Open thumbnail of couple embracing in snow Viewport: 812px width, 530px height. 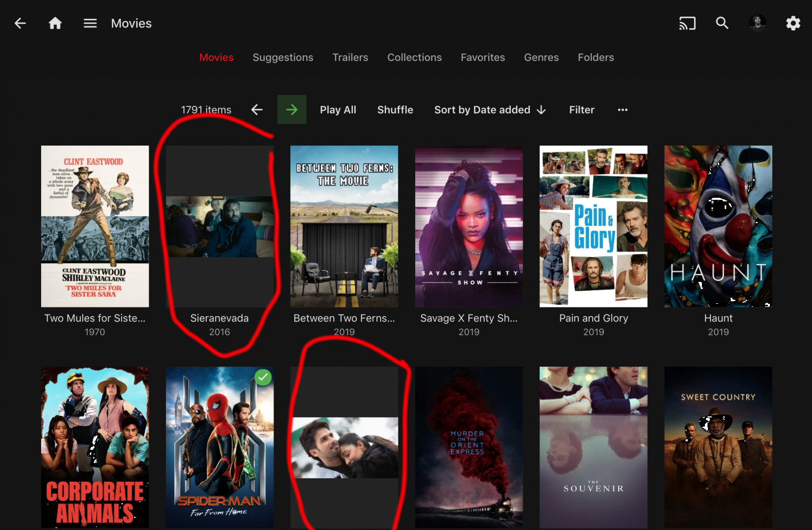pos(344,447)
